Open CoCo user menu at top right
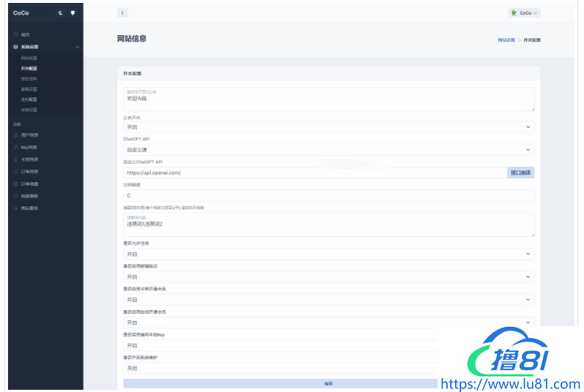The width and height of the screenshot is (584, 392). pyautogui.click(x=525, y=12)
